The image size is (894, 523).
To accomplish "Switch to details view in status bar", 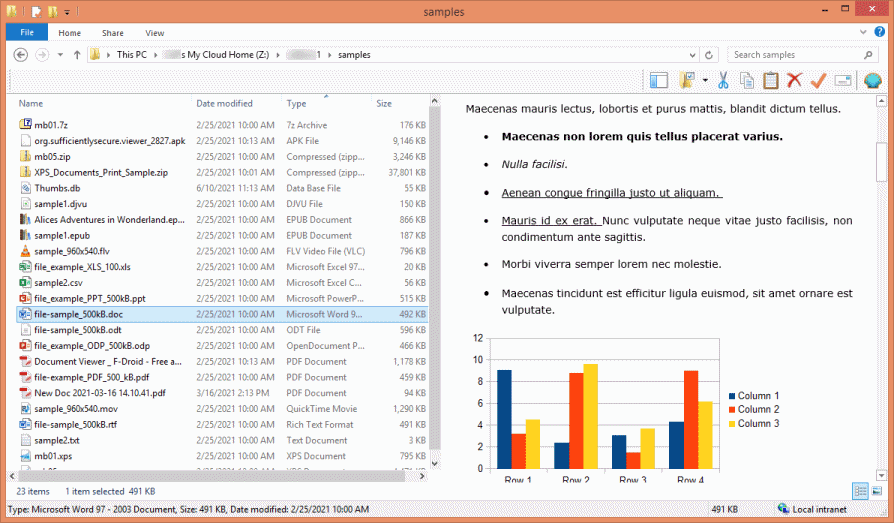I will (x=860, y=490).
